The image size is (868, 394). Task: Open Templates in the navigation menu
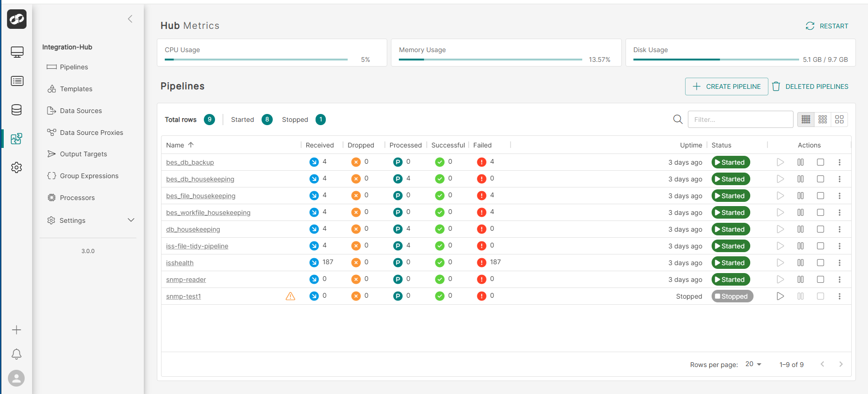tap(76, 89)
